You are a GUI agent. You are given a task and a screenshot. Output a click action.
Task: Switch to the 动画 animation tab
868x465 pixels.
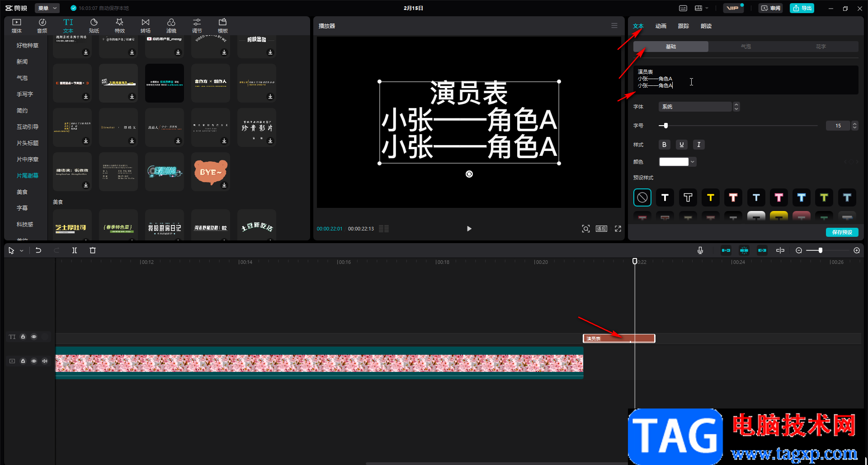coord(661,26)
